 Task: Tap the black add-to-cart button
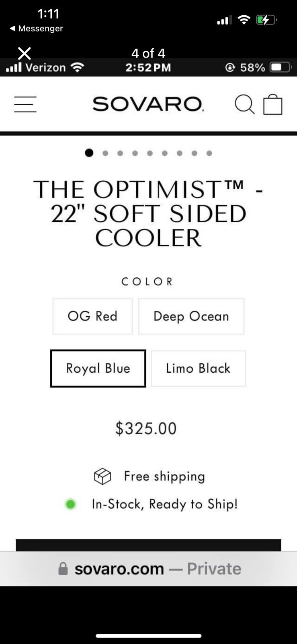(148, 545)
